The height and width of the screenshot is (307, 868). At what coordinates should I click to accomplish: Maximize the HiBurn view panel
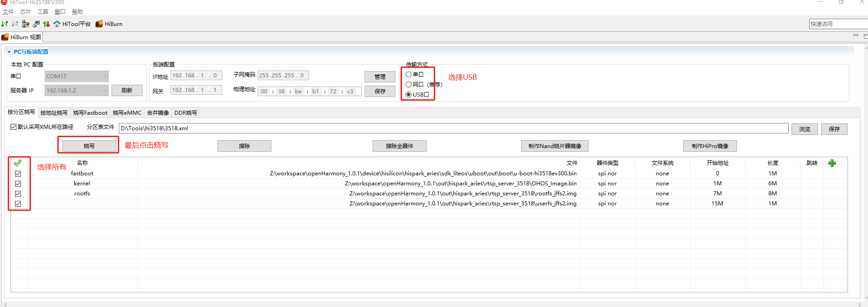pos(865,36)
